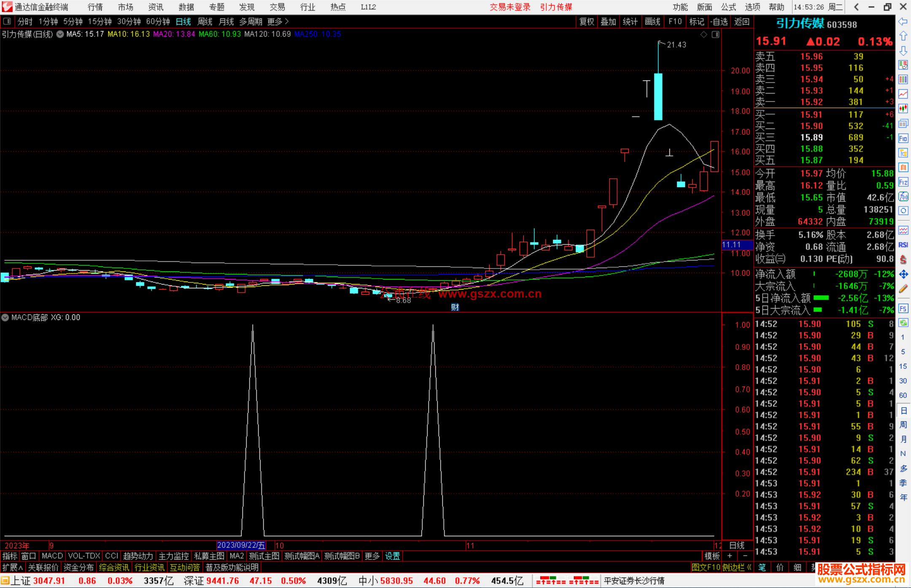
Task: Click the RSI indicator sidebar icon
Action: 903,245
